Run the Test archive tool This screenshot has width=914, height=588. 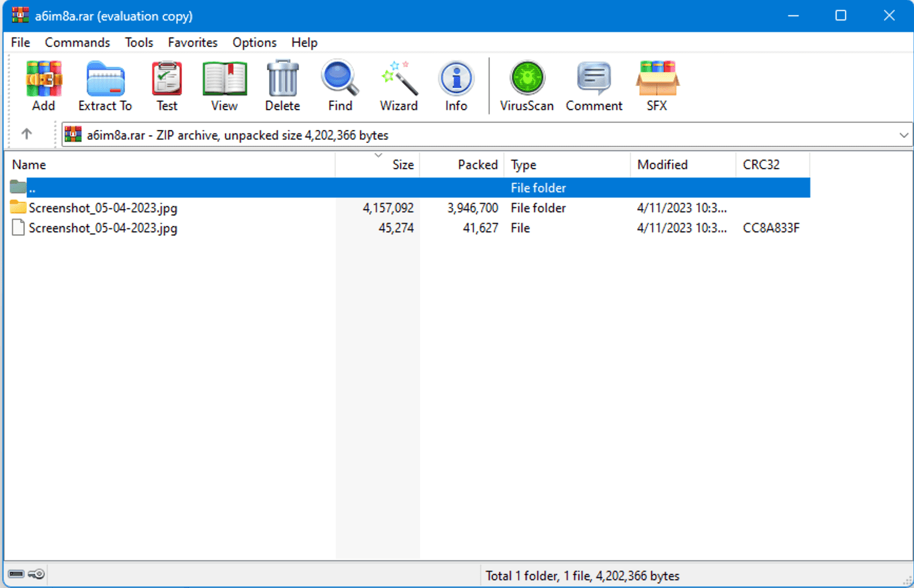166,86
